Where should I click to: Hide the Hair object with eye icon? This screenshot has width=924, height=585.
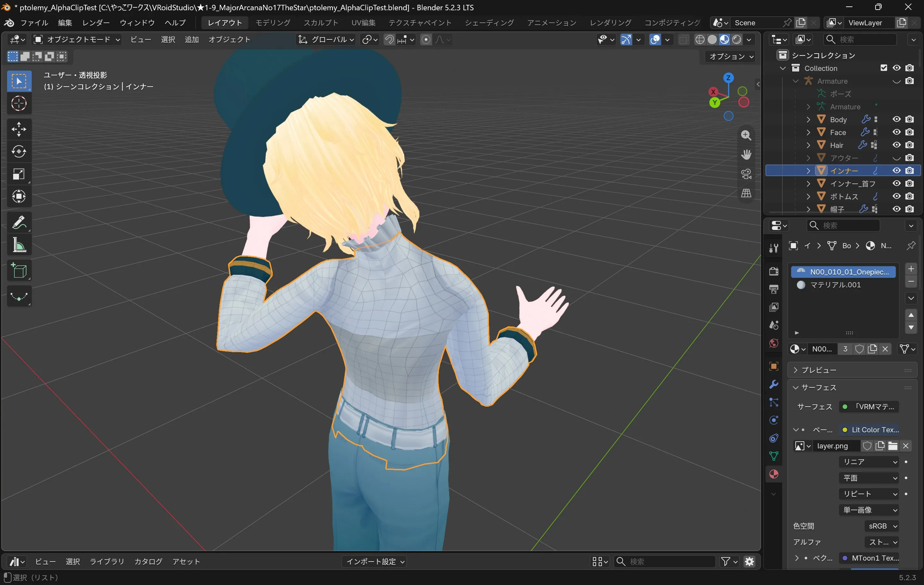pyautogui.click(x=896, y=145)
